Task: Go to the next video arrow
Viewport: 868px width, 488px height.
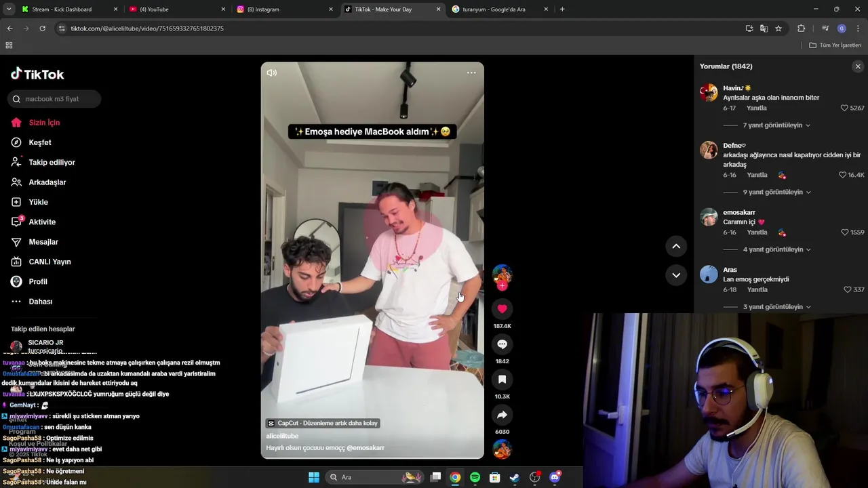Action: [676, 275]
